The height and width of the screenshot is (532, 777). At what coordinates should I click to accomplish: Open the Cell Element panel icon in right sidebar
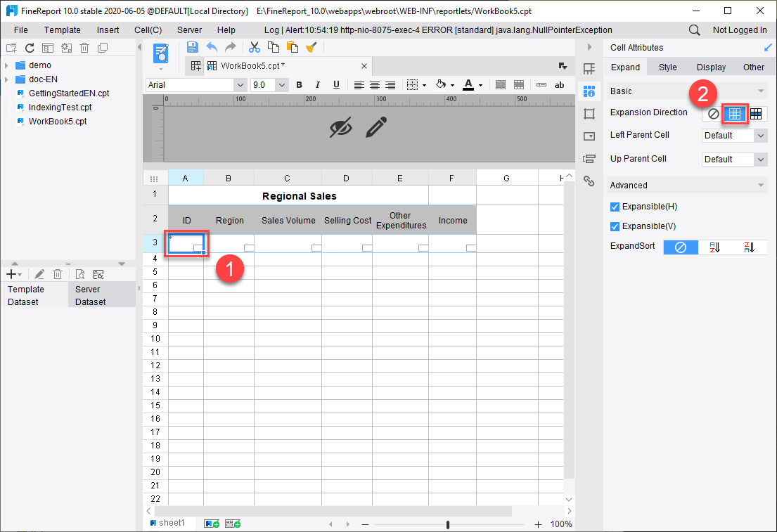pos(589,91)
